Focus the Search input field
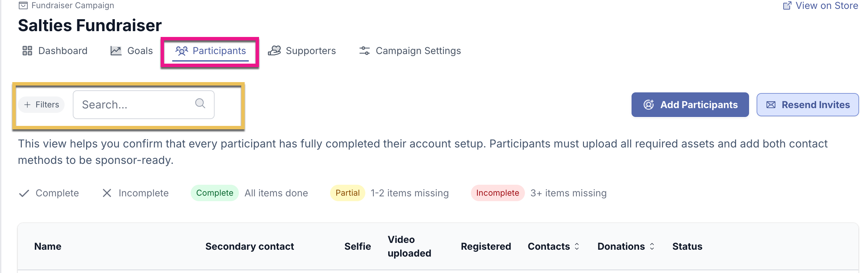 click(x=137, y=105)
